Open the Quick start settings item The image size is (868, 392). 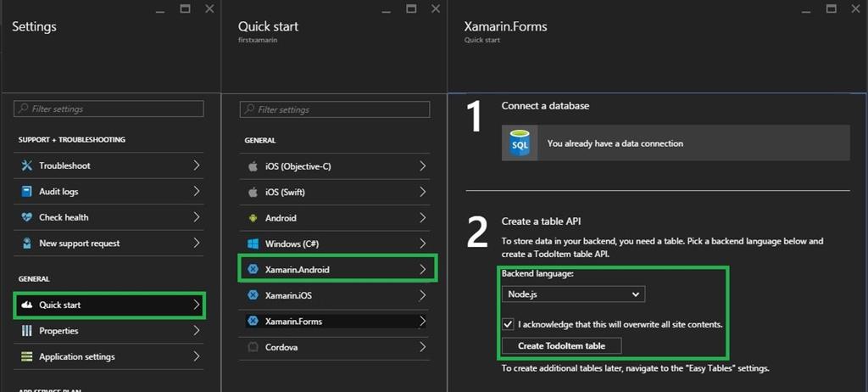click(109, 305)
